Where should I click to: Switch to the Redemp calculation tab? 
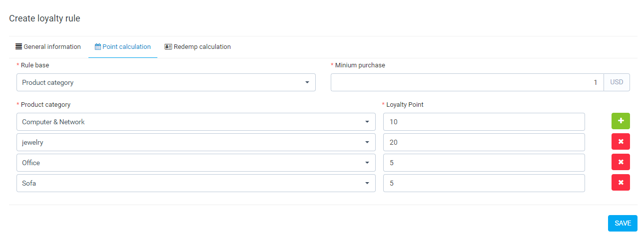[202, 47]
